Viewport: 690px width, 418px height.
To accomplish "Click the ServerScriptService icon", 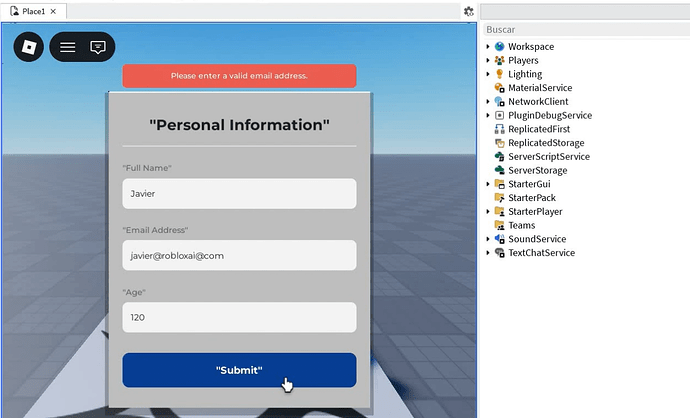I will click(x=499, y=157).
